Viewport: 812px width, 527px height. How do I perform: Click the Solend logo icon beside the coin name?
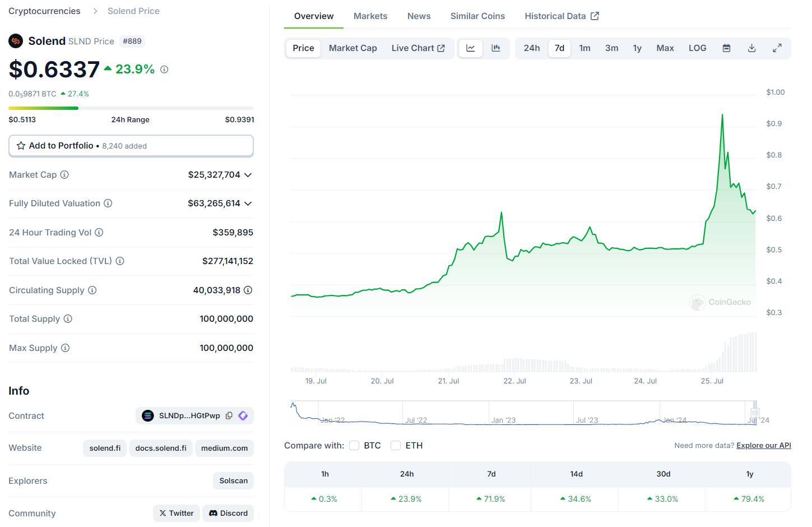[x=16, y=41]
